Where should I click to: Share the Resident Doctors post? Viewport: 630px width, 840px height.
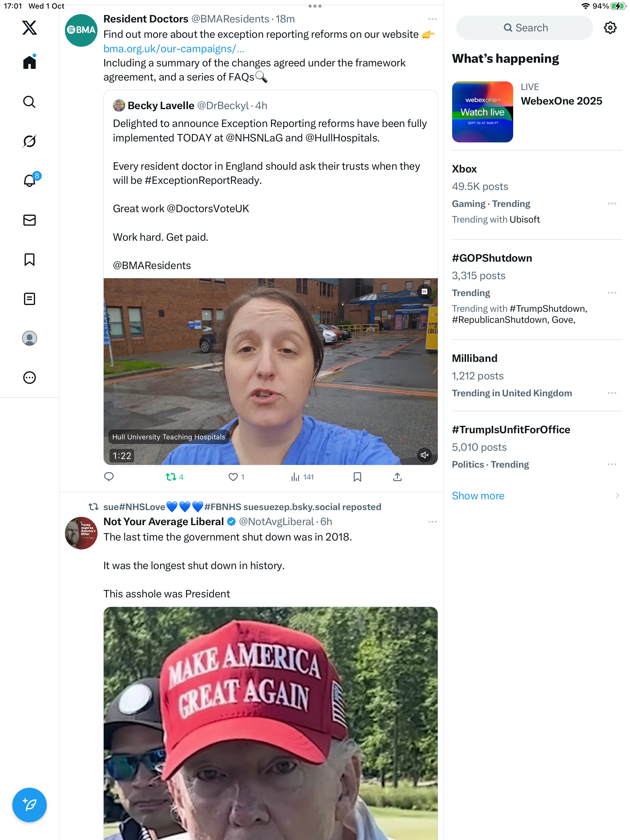pos(397,477)
